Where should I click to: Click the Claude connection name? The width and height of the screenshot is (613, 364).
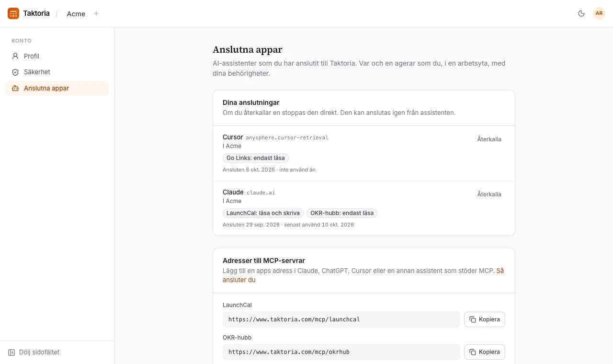[x=233, y=192]
